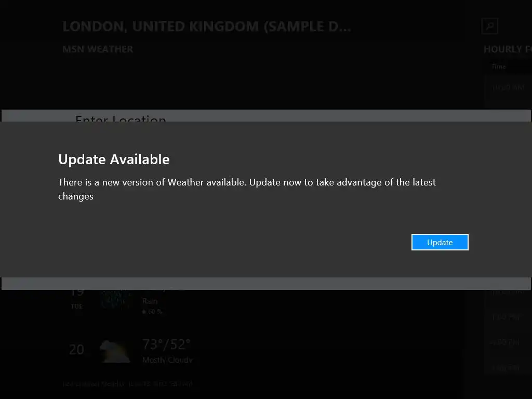The width and height of the screenshot is (532, 399).
Task: Select the Hourly Forecast heading
Action: (x=508, y=49)
